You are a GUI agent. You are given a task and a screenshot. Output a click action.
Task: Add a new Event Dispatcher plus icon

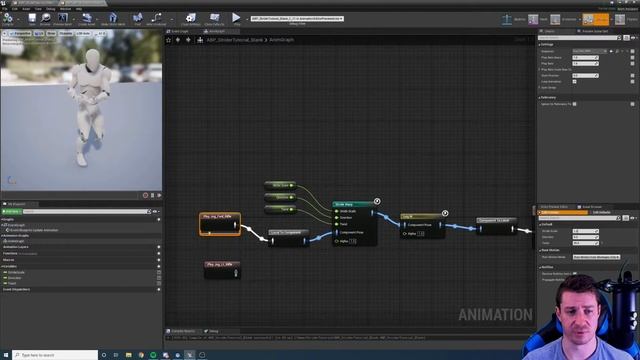159,289
